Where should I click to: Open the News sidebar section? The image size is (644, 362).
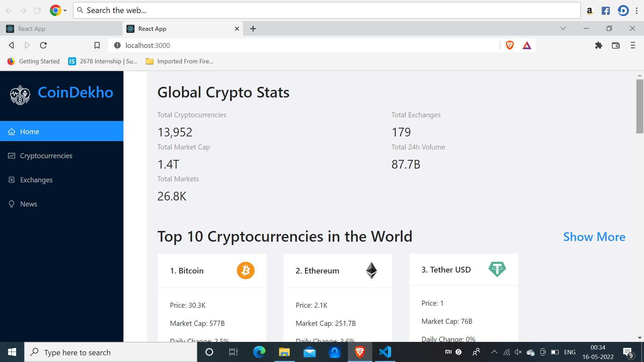point(29,204)
